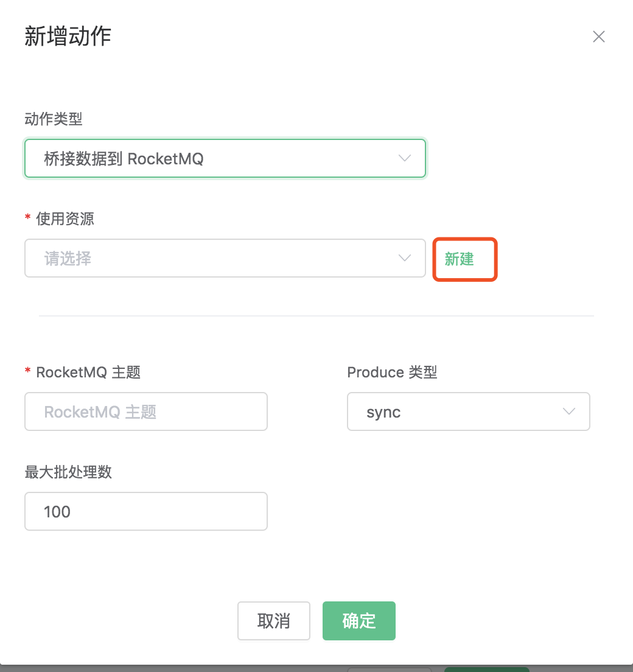
Task: Click the red asterisk beside 使用资源
Action: coord(27,219)
